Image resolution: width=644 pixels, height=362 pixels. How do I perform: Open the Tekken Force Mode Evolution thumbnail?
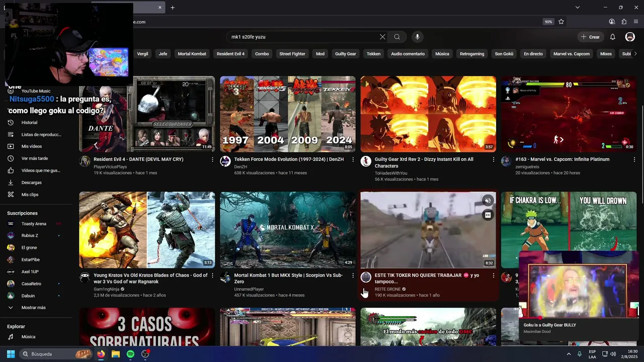point(287,114)
